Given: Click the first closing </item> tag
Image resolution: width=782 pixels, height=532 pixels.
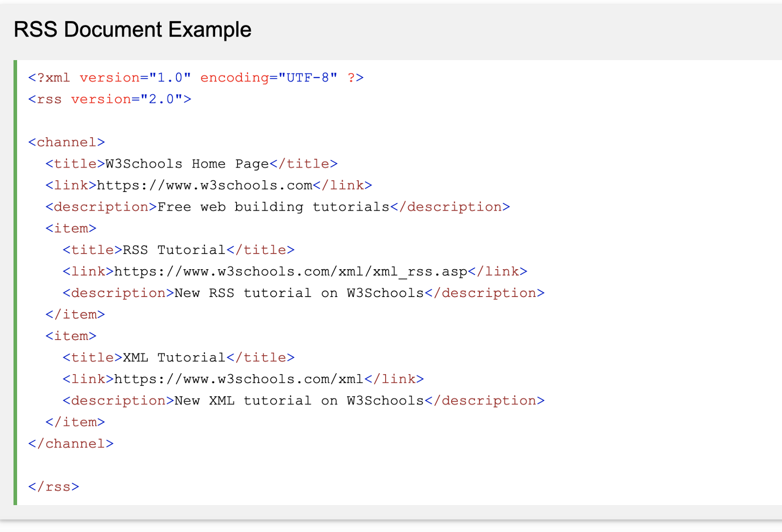Looking at the screenshot, I should (75, 315).
